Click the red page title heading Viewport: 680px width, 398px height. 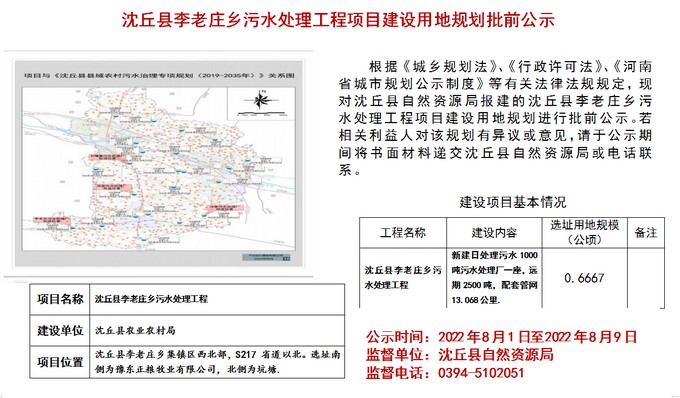pos(338,20)
